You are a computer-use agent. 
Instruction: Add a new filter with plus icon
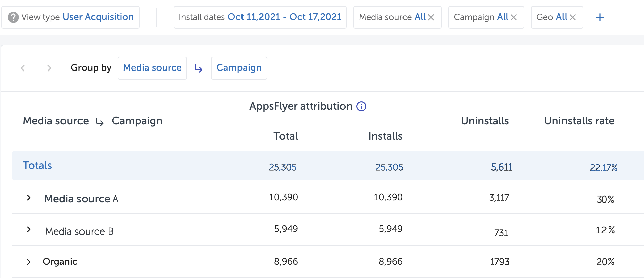(x=600, y=17)
